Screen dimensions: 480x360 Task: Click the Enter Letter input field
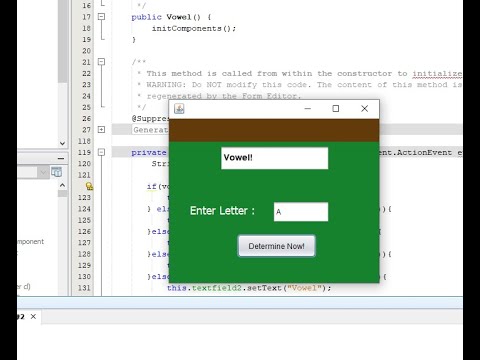click(x=301, y=212)
